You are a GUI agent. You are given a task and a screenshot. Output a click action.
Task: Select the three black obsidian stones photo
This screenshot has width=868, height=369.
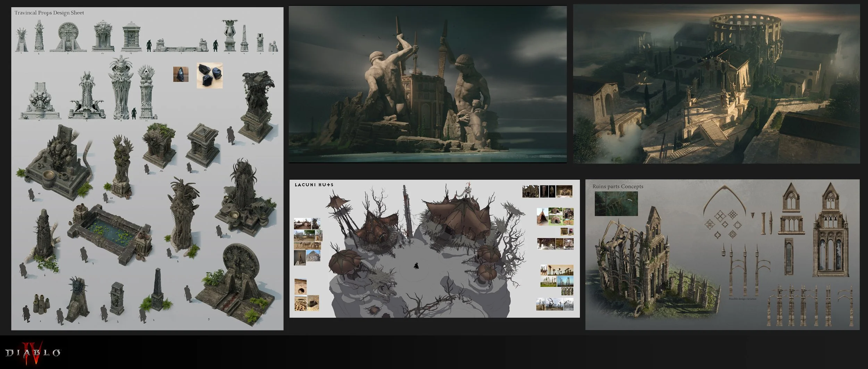[x=210, y=75]
